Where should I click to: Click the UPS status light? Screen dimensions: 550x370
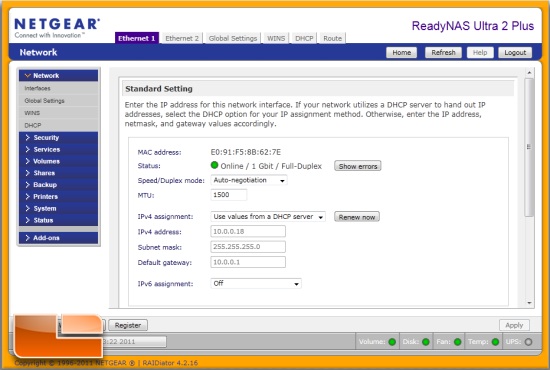pyautogui.click(x=528, y=342)
